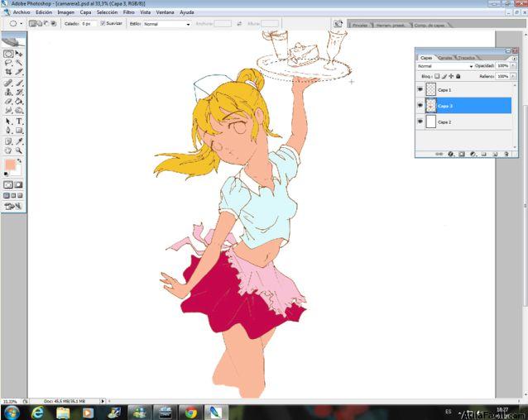The image size is (528, 420).
Task: Open the Estilo Normal dropdown
Action: 167,24
